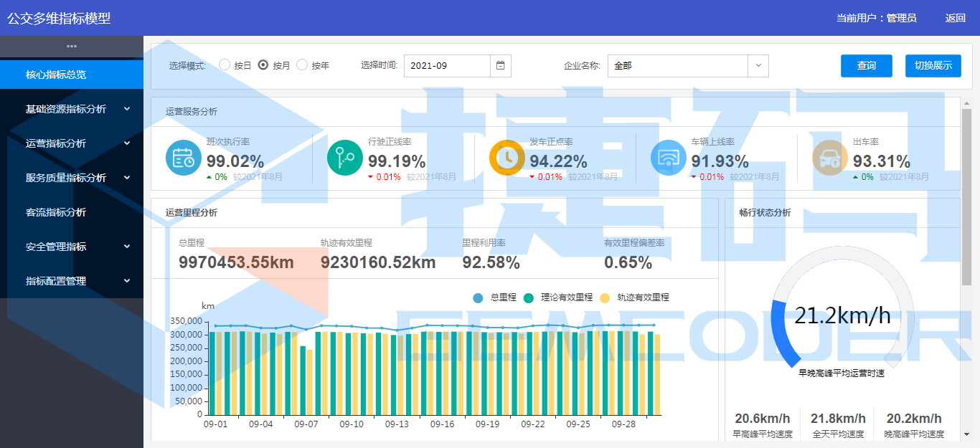This screenshot has width=980, height=448.
Task: Click the 早晚高峰平均运营时速 label
Action: click(842, 373)
